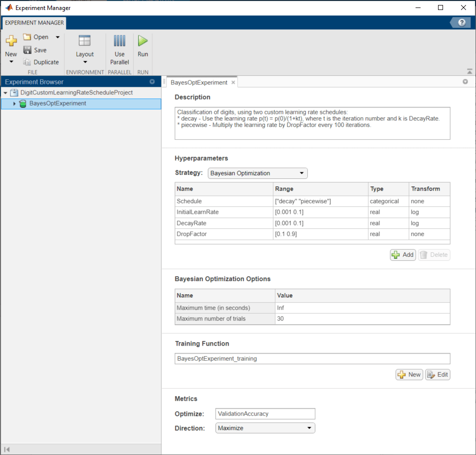Screen dimensions: 476x455
Task: Edit the training function
Action: pos(438,375)
